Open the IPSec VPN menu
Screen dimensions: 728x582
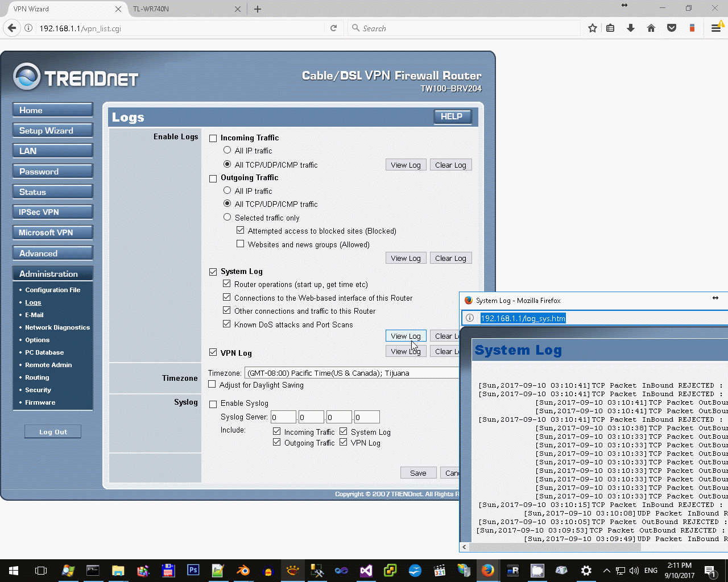coord(53,212)
